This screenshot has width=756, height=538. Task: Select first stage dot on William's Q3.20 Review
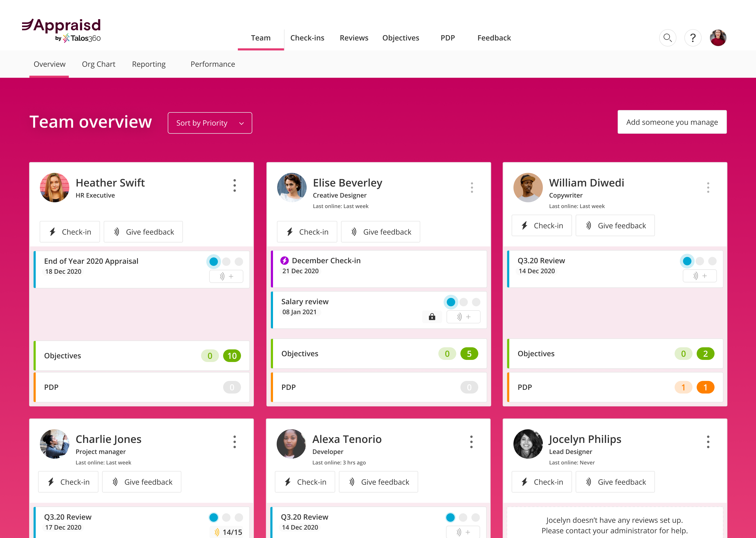[x=687, y=261]
